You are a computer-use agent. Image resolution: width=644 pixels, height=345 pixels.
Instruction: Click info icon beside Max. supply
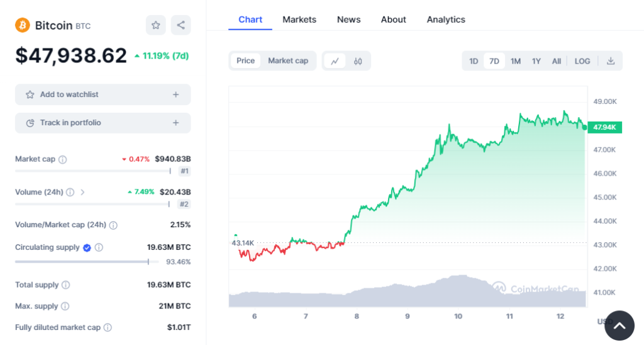(65, 307)
